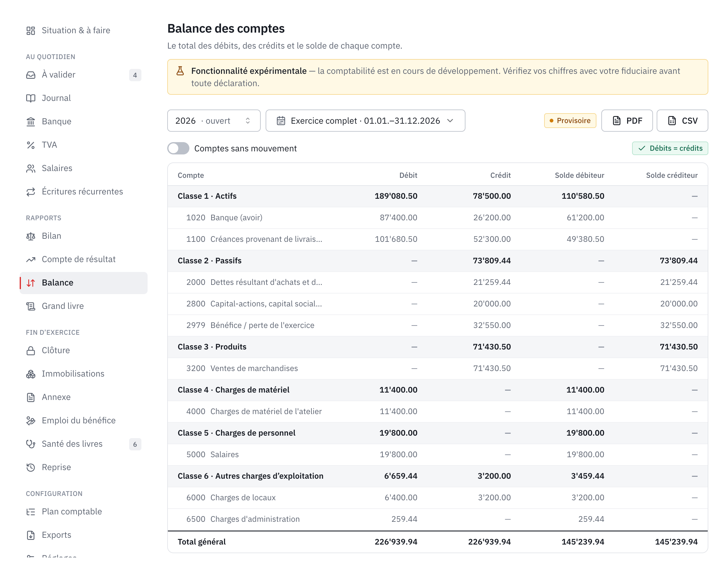728x587 pixels.
Task: Click the Salaires people icon
Action: click(x=31, y=168)
